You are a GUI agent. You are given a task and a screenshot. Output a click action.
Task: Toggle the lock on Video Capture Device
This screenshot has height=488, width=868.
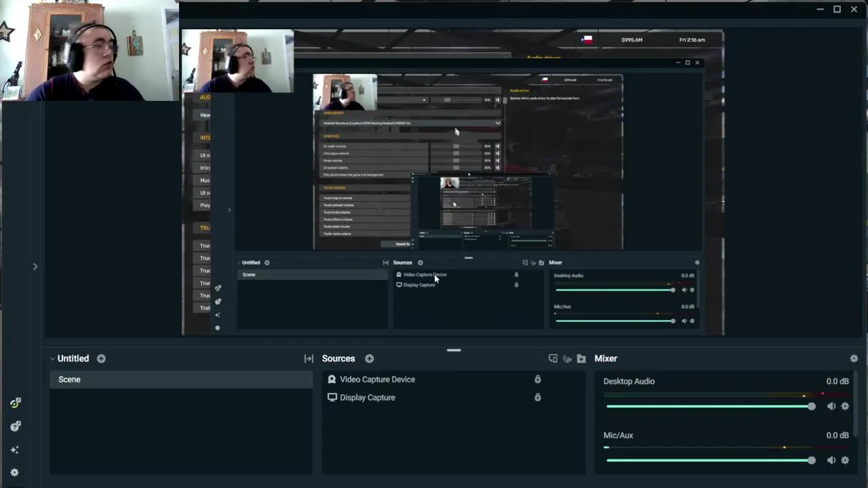[x=538, y=380]
